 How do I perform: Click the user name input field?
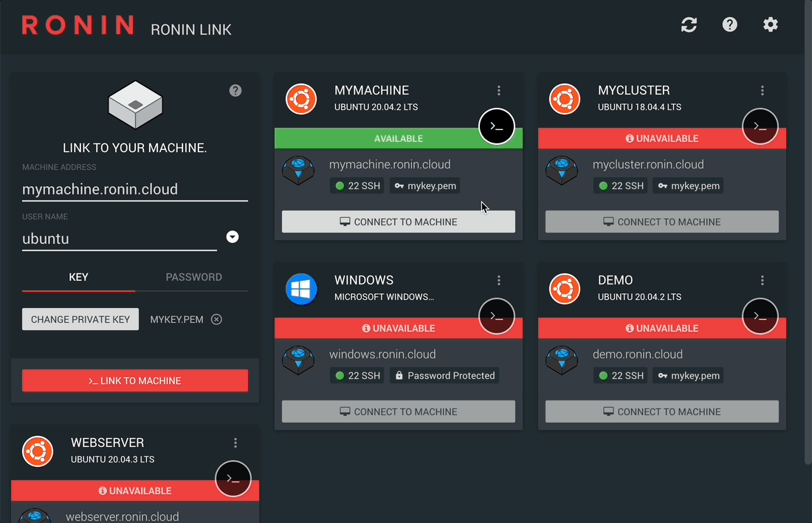pos(120,239)
